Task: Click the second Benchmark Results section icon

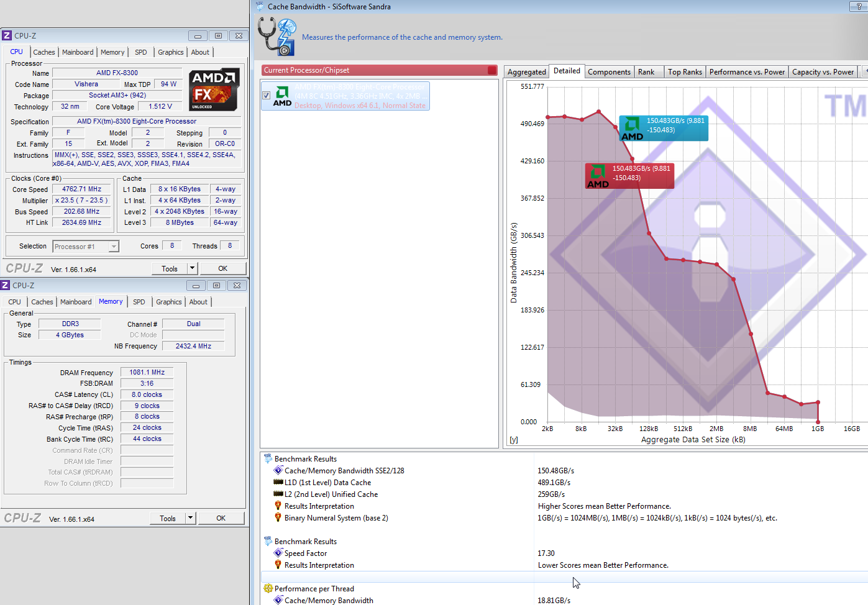Action: tap(268, 542)
